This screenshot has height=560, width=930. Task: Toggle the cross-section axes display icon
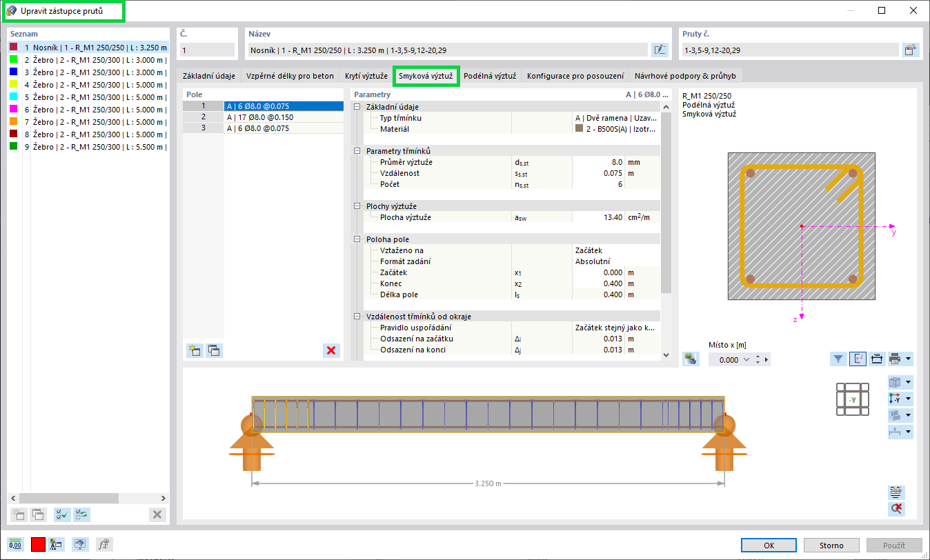click(858, 359)
